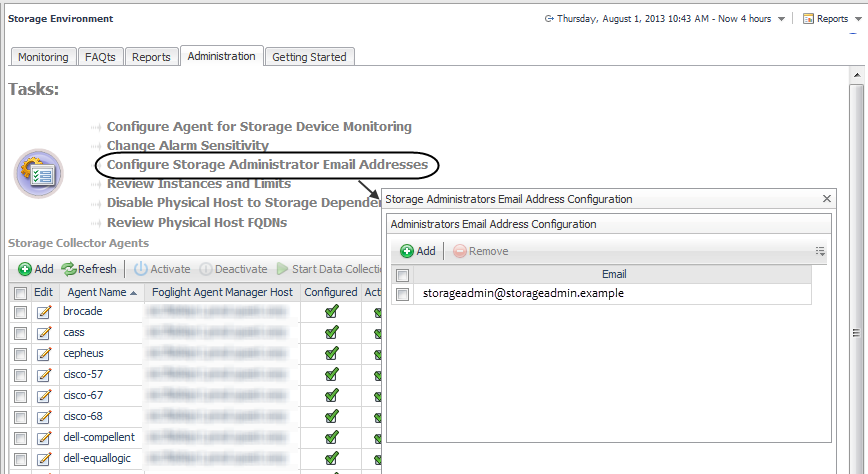Click Configured checkmark for cass
The image size is (868, 474).
(x=332, y=333)
